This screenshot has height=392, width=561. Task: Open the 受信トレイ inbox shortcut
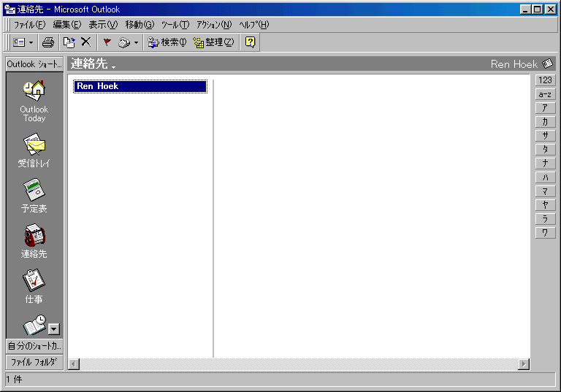pos(34,150)
